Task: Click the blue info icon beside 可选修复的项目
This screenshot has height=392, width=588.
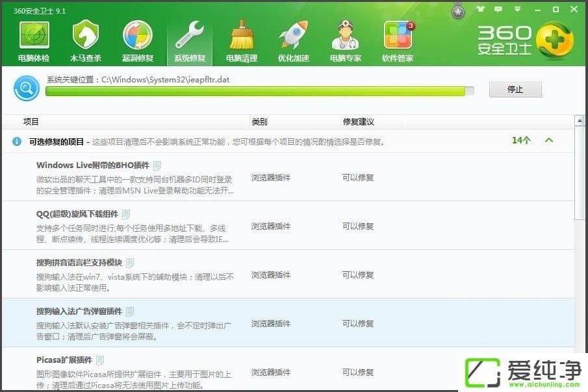Action: pos(16,141)
